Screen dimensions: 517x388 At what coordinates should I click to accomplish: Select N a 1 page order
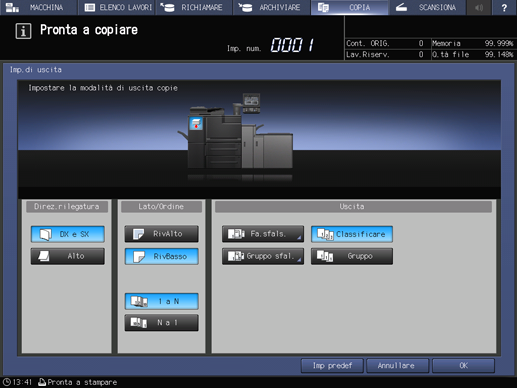click(162, 323)
